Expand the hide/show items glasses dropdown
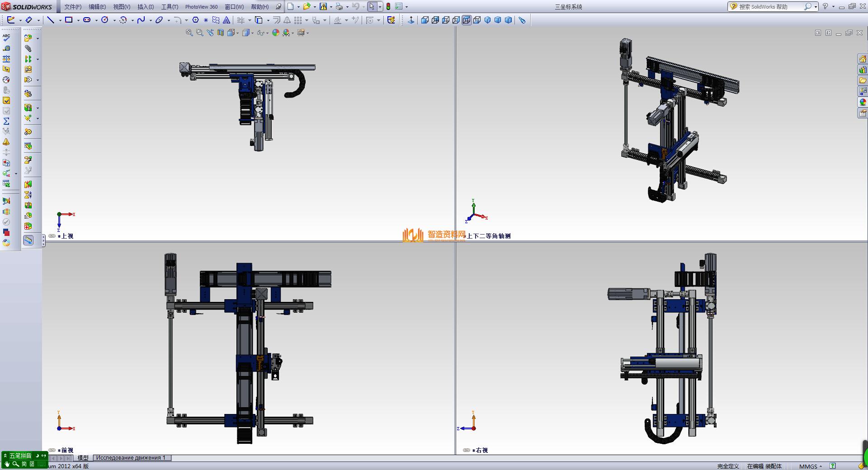Viewport: 868px width, 470px height. 267,33
